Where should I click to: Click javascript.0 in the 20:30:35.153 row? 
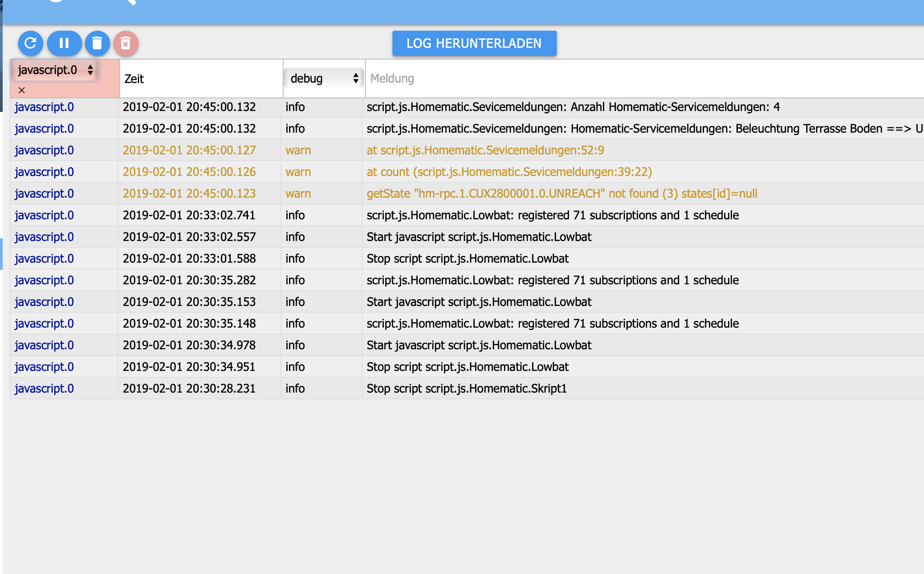[x=44, y=302]
